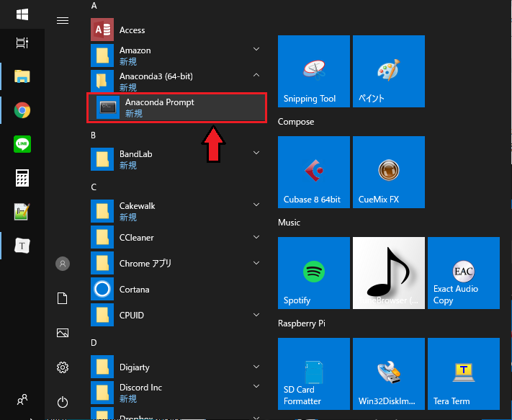Open Task View on the taskbar
Viewport: 512px width, 420px height.
pos(22,43)
